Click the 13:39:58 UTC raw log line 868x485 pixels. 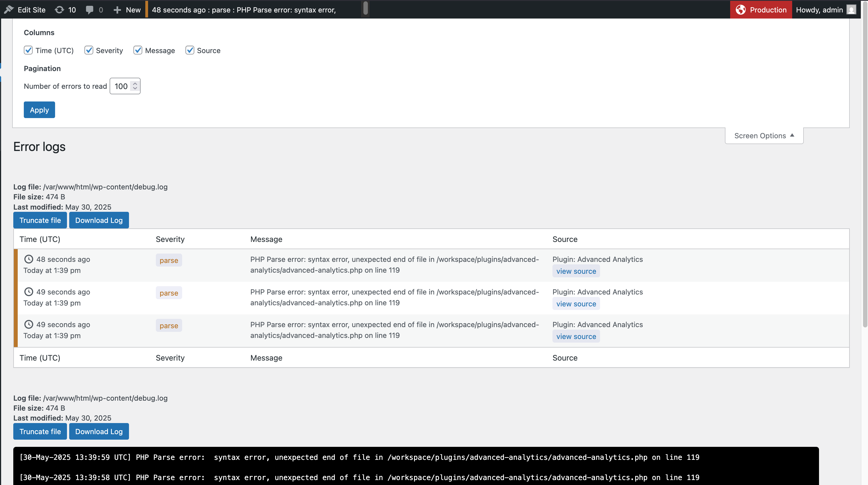359,478
